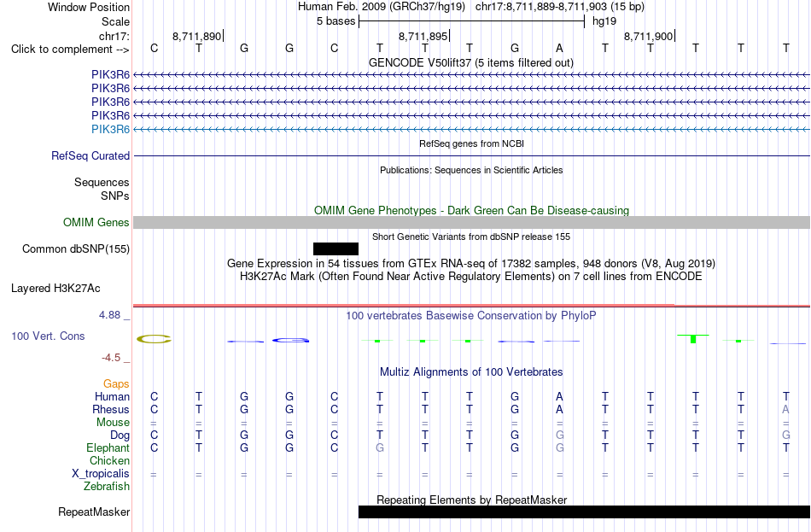Click the Human species label
Viewport: 811px width, 532px height.
112,397
